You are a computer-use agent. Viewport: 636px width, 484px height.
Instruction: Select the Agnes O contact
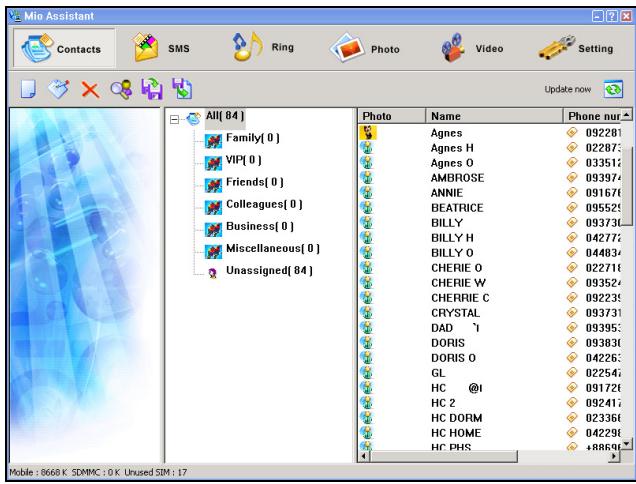[452, 163]
